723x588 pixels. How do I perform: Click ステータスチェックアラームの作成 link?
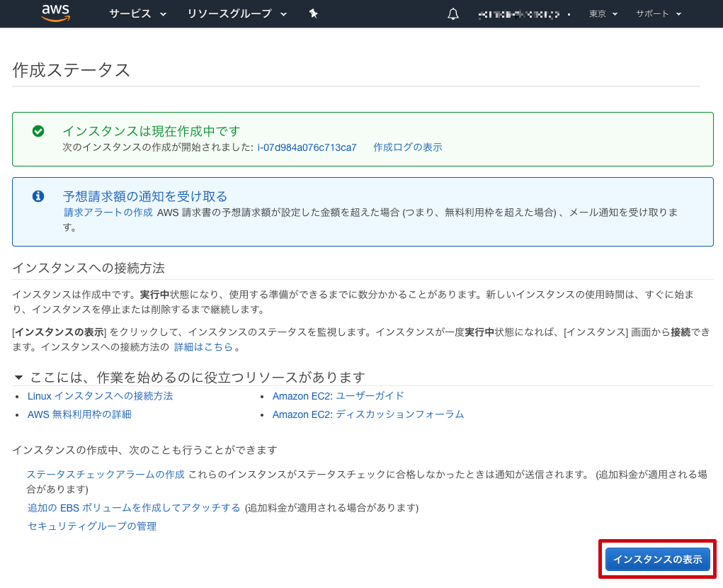point(106,475)
